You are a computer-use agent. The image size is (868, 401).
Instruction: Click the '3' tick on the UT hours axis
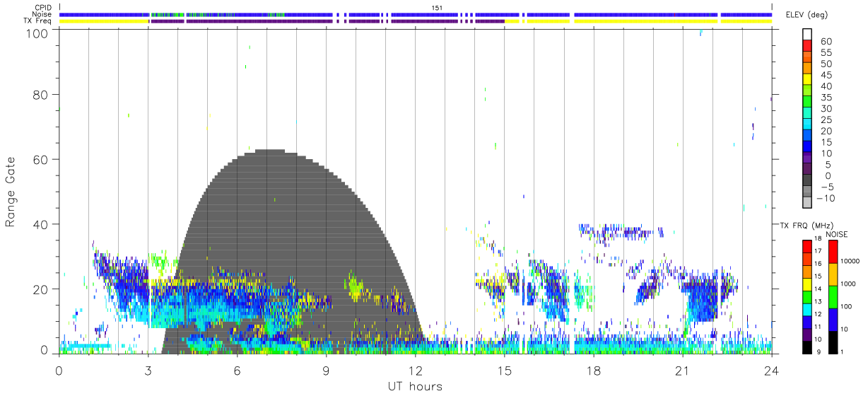[x=148, y=371]
